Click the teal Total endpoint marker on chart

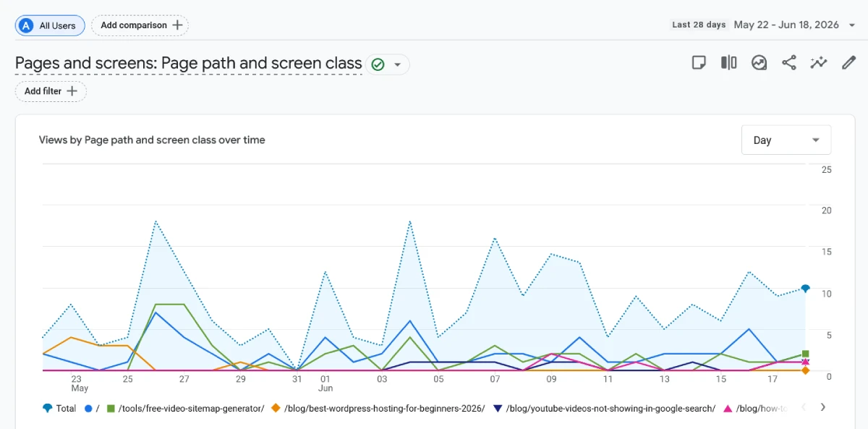pyautogui.click(x=805, y=289)
